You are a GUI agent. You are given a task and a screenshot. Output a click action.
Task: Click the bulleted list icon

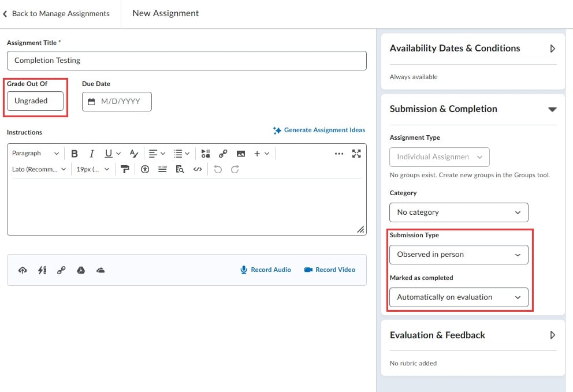pos(177,154)
